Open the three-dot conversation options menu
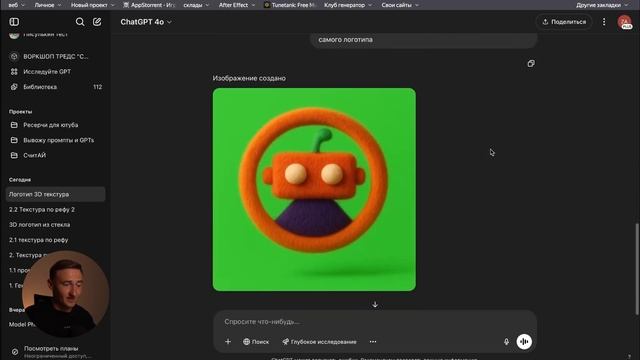640x360 pixels. 604,22
